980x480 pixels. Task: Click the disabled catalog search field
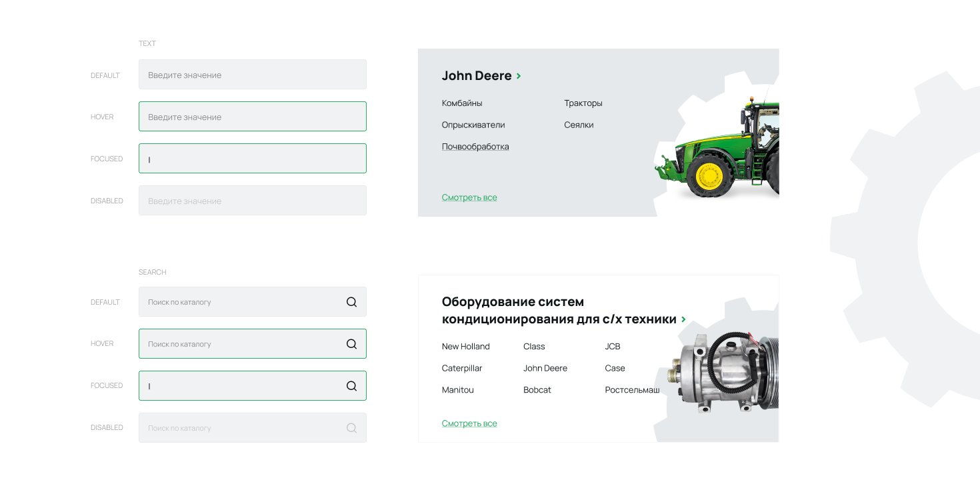point(253,428)
